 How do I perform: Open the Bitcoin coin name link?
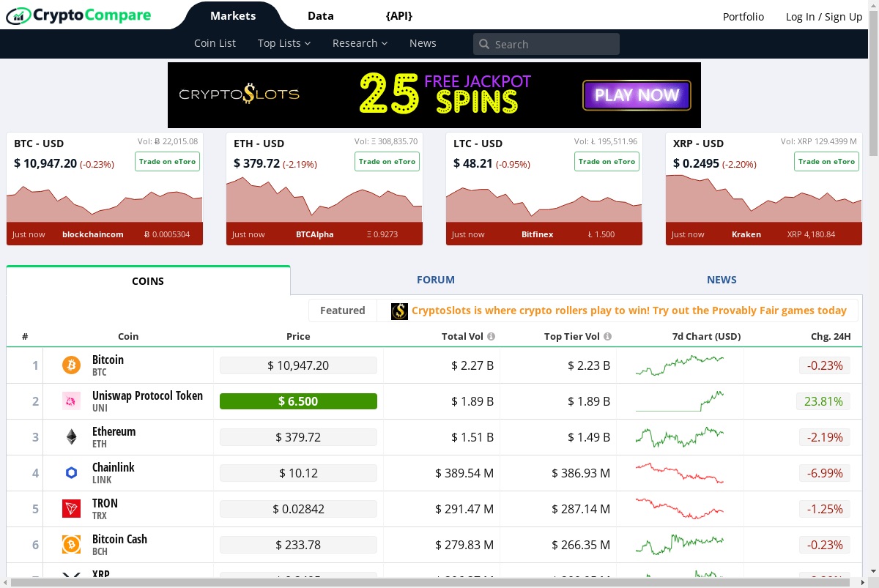[x=108, y=360]
